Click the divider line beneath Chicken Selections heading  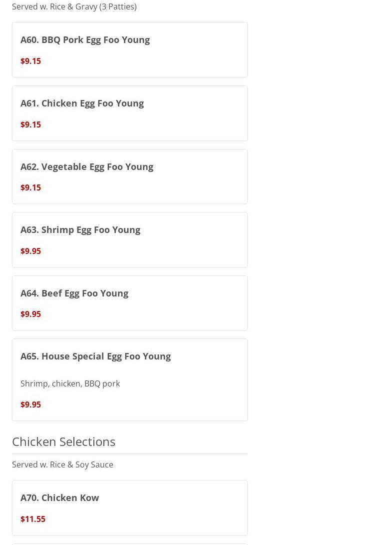click(x=129, y=453)
